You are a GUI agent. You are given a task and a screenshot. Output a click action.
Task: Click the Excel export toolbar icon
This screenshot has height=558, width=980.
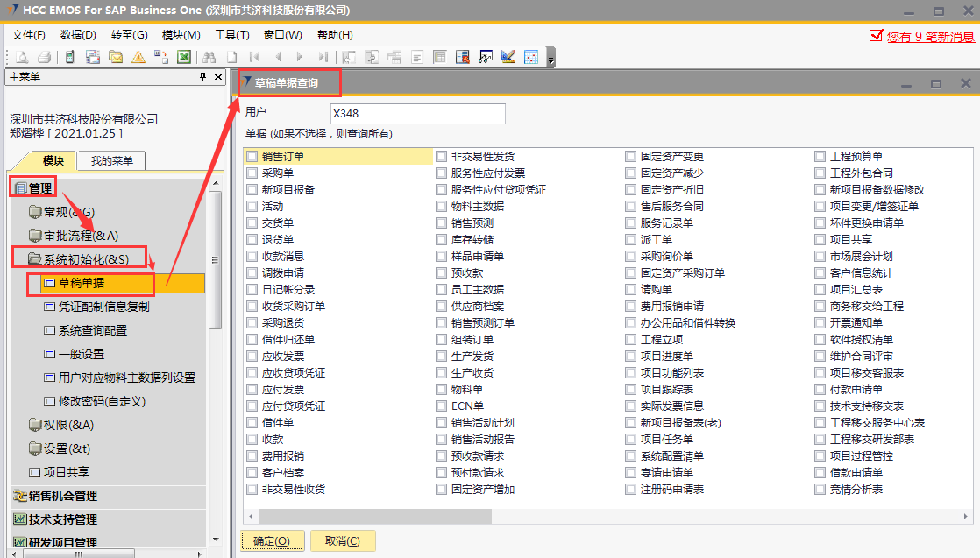tap(184, 57)
